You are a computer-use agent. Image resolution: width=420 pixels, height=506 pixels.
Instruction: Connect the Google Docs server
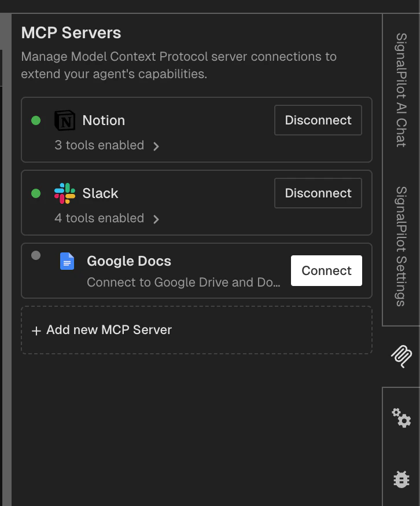(x=326, y=270)
